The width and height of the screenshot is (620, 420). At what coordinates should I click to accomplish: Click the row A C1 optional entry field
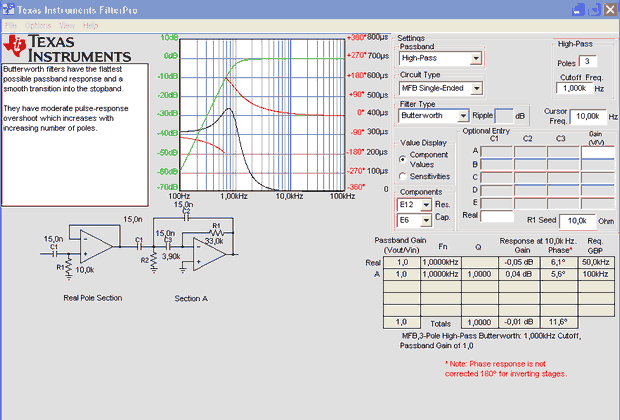(497, 152)
